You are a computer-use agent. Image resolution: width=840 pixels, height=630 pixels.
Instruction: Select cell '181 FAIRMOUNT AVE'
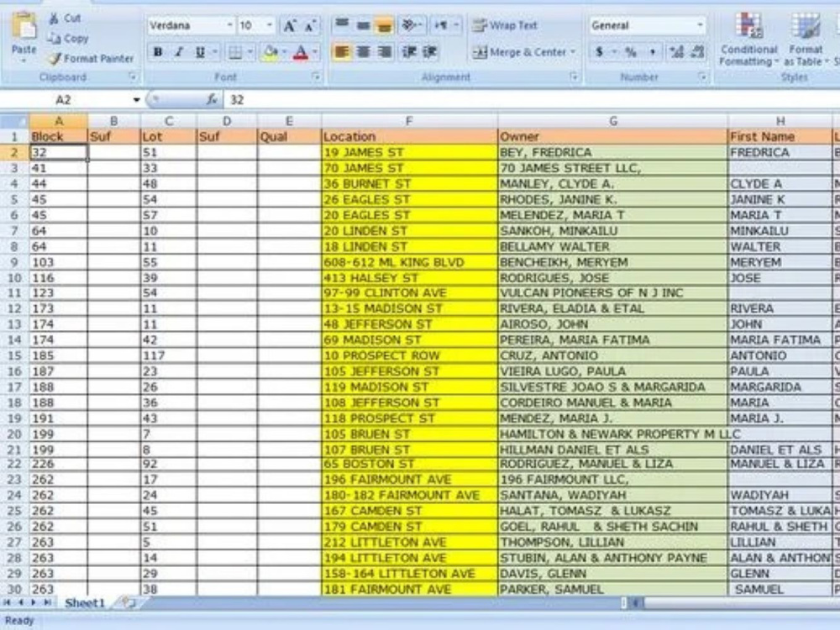tap(409, 590)
